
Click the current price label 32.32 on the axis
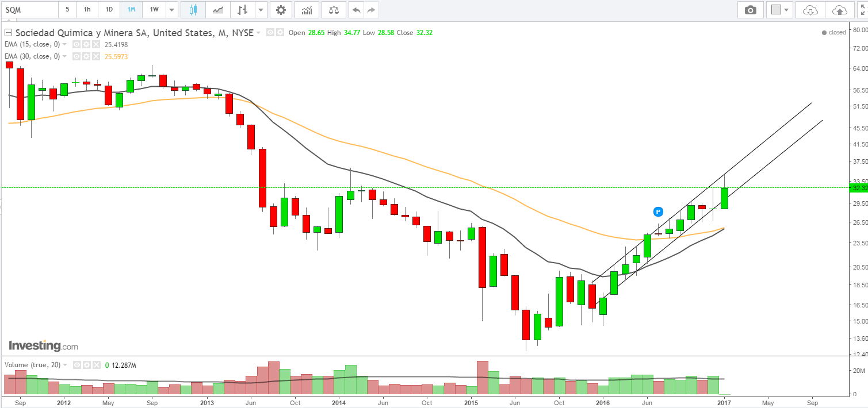coord(858,188)
